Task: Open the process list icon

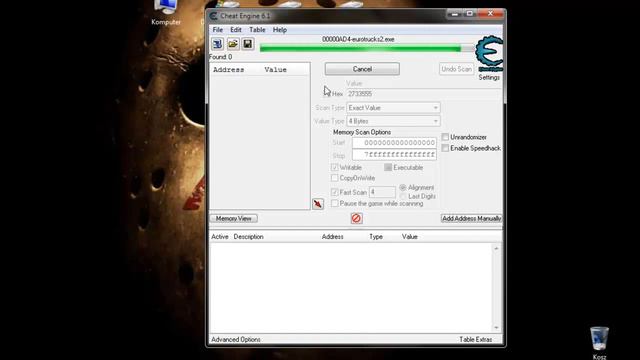Action: [217, 44]
